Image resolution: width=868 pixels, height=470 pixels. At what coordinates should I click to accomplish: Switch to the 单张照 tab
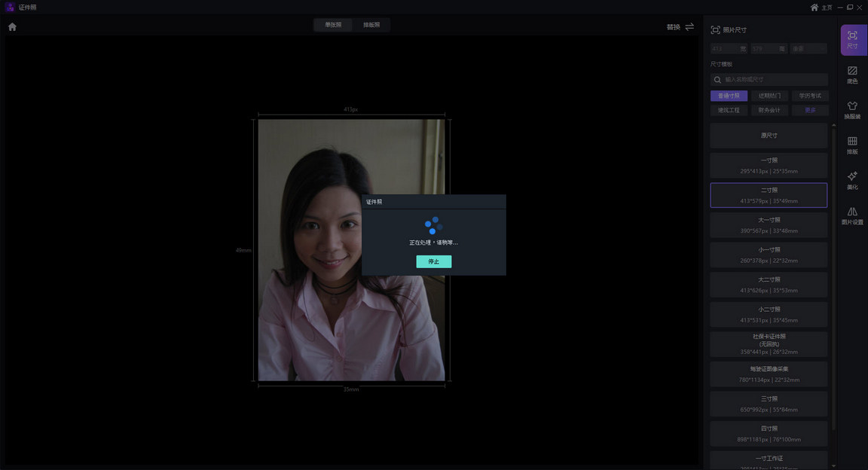333,25
